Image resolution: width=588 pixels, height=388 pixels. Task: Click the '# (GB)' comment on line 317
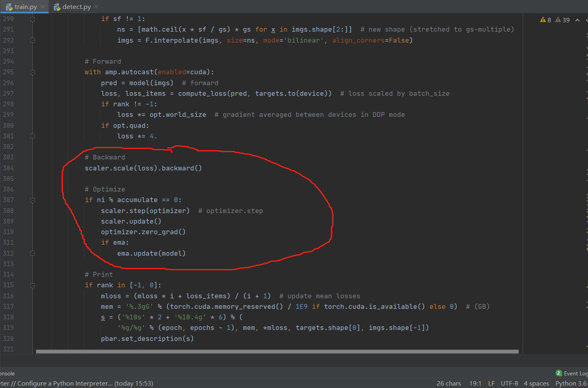478,306
